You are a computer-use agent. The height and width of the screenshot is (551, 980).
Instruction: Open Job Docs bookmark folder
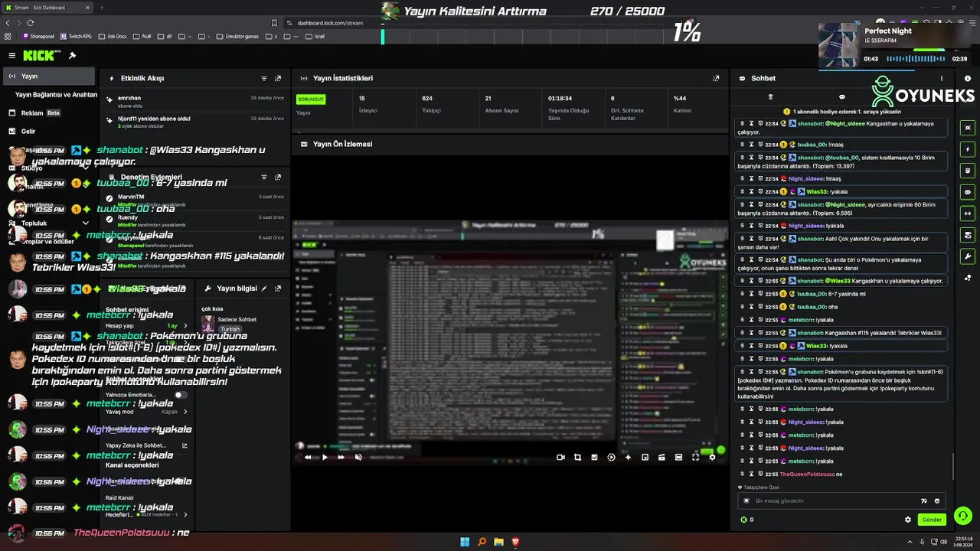click(113, 36)
